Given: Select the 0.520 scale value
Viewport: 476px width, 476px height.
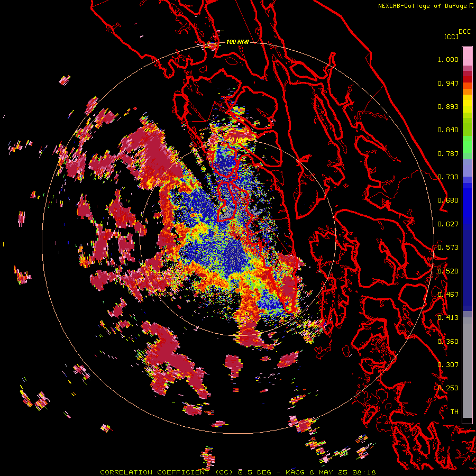Looking at the screenshot, I should click(x=448, y=271).
